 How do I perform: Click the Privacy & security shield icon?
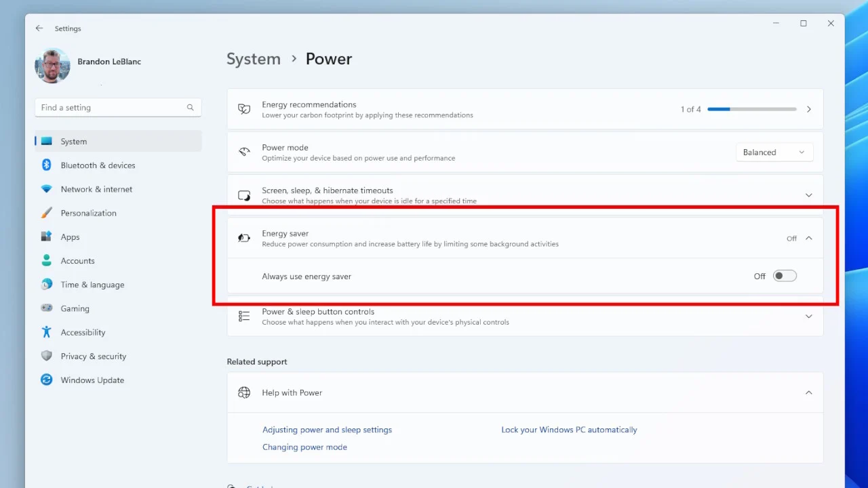tap(47, 356)
